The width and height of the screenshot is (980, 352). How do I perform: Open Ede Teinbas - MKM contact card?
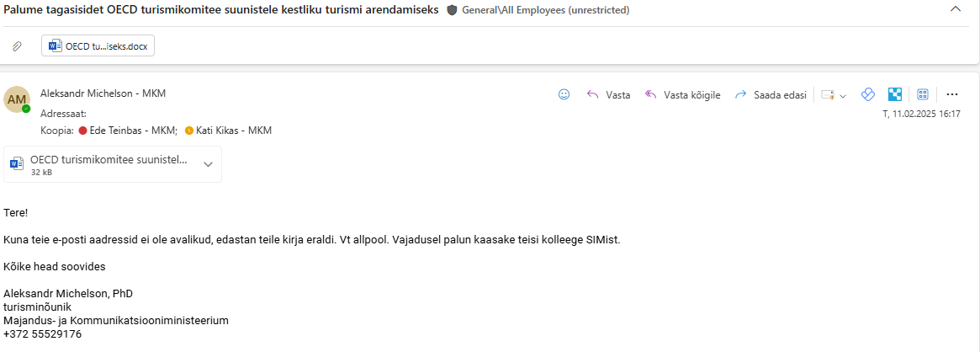tap(133, 131)
